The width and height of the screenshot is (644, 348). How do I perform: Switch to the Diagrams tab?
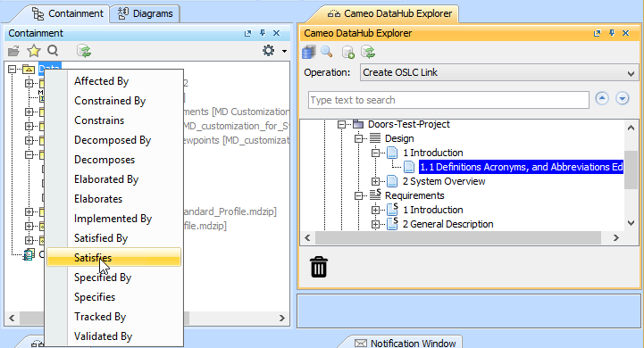[145, 13]
